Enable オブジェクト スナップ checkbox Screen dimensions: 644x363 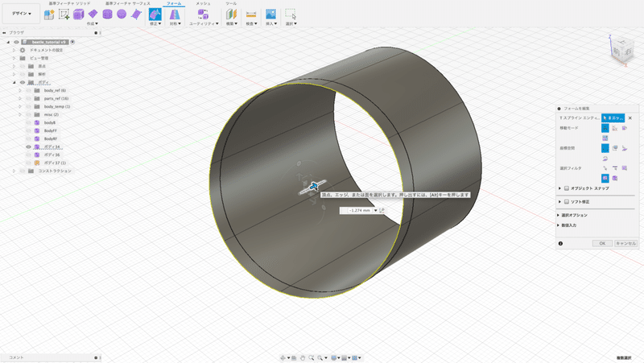[x=567, y=188]
